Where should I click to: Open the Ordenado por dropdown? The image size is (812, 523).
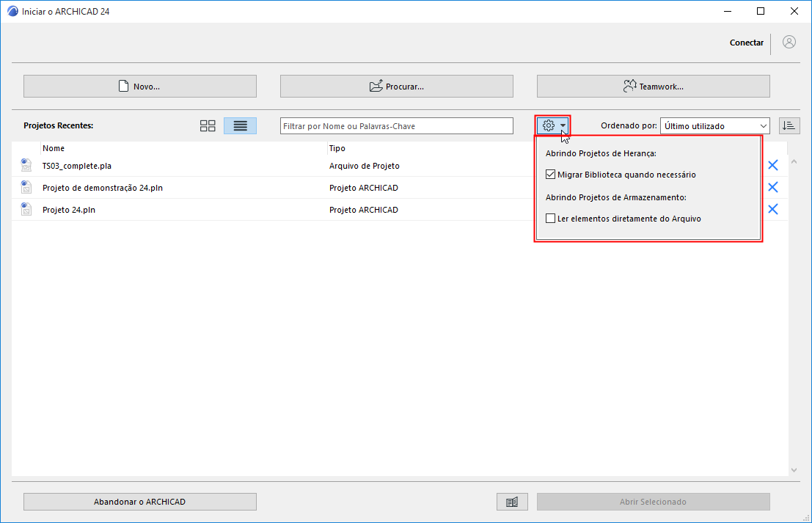714,126
